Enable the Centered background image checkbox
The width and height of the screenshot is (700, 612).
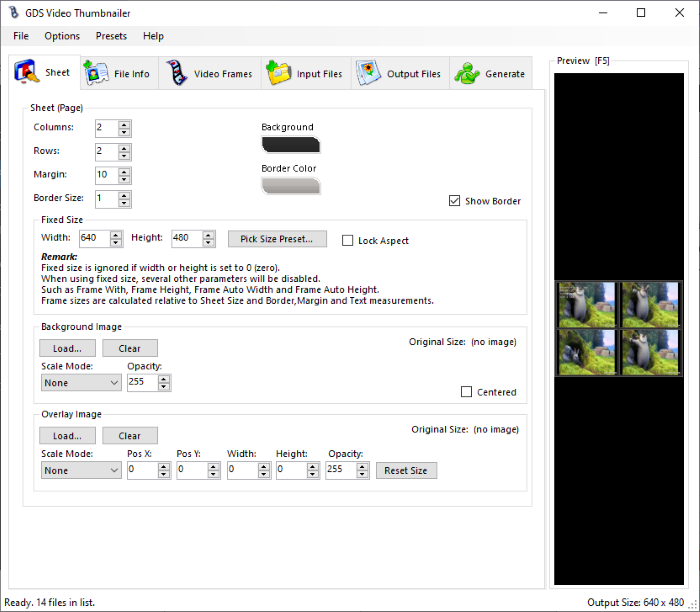(466, 392)
